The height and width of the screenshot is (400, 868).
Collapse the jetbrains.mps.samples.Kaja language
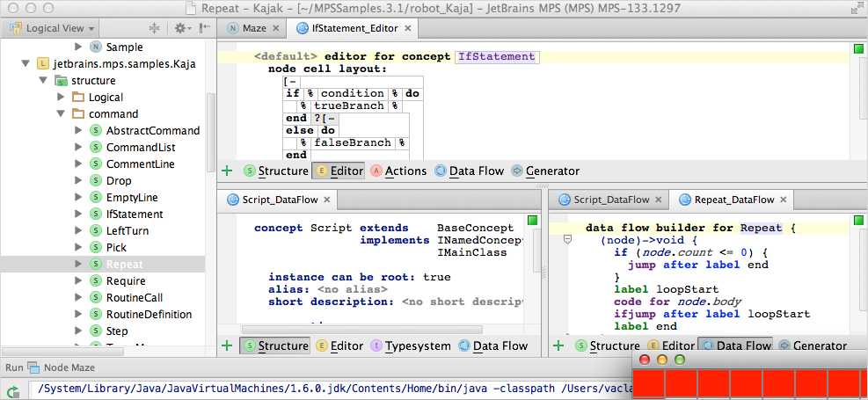pos(25,64)
